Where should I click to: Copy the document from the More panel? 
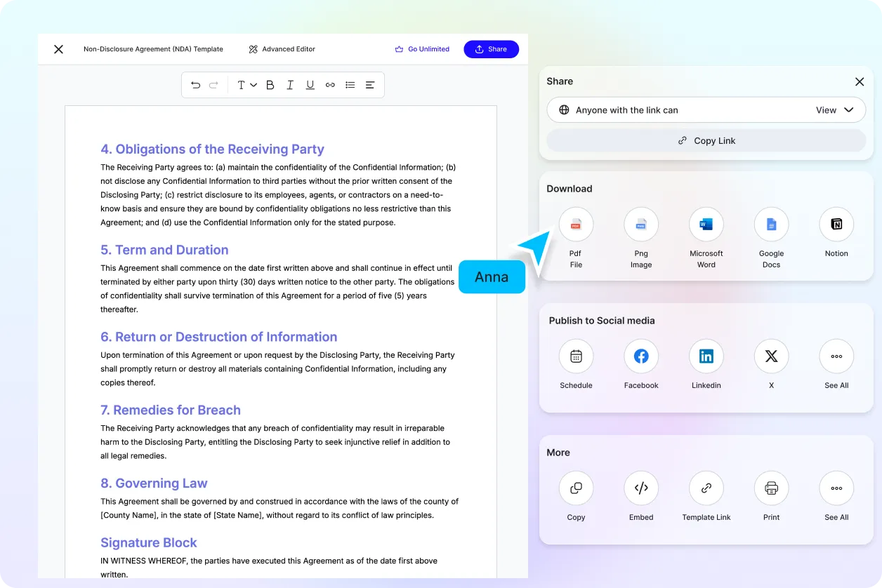point(576,488)
